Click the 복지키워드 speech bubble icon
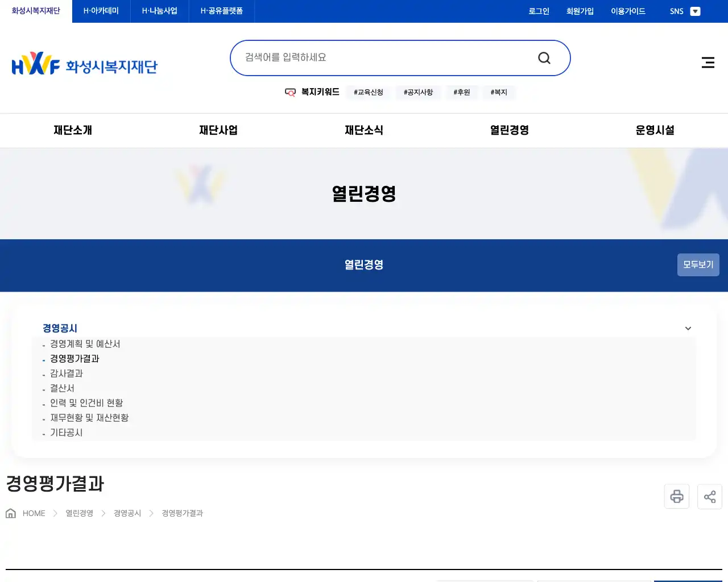 pyautogui.click(x=290, y=92)
